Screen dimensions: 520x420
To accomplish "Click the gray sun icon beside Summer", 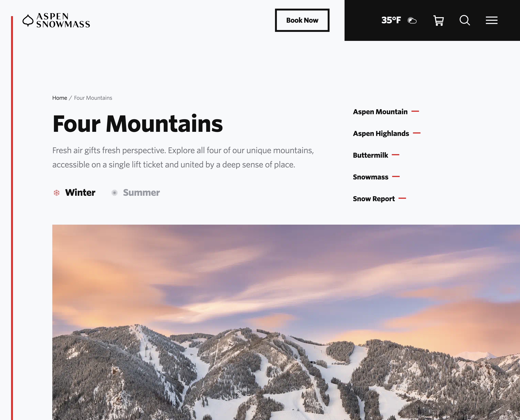I will (x=114, y=193).
